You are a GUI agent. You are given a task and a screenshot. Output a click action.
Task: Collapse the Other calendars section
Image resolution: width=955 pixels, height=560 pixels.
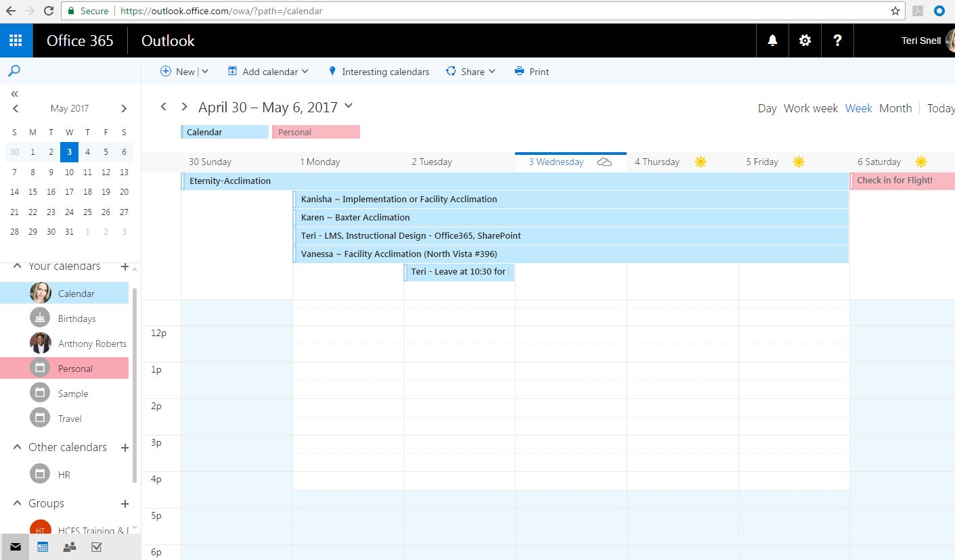click(x=18, y=447)
